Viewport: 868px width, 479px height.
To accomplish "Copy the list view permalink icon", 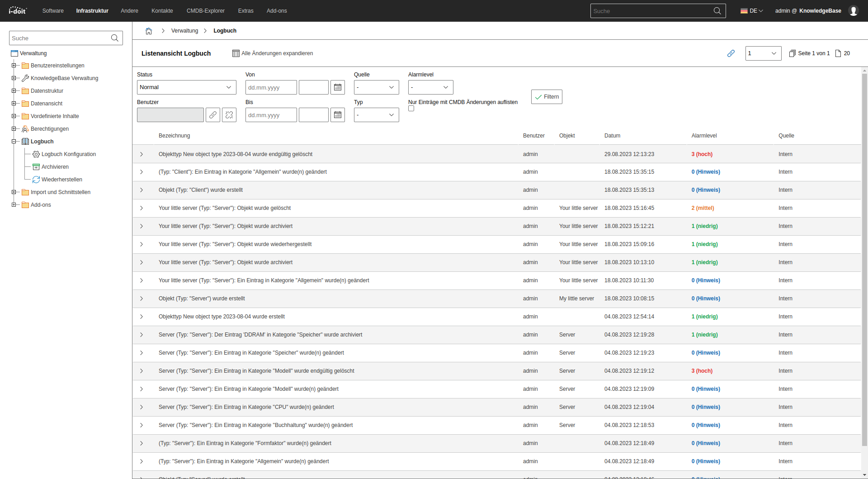I will [x=731, y=53].
